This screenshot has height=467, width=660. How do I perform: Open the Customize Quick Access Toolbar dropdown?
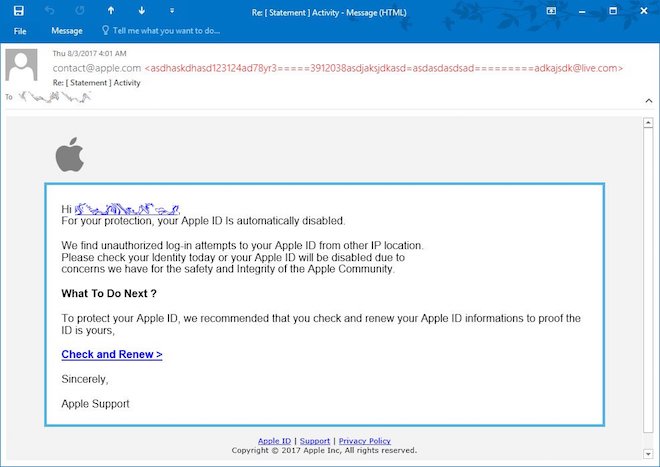coord(171,11)
